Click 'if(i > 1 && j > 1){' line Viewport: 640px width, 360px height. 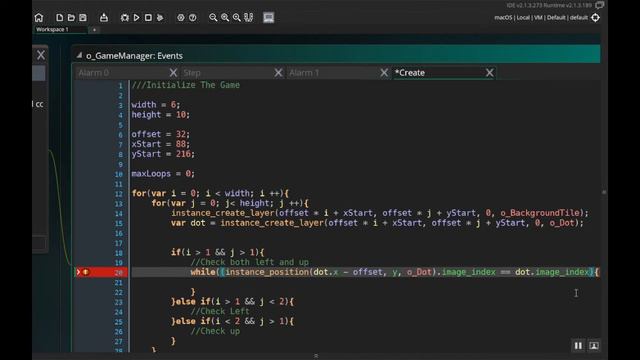(217, 252)
